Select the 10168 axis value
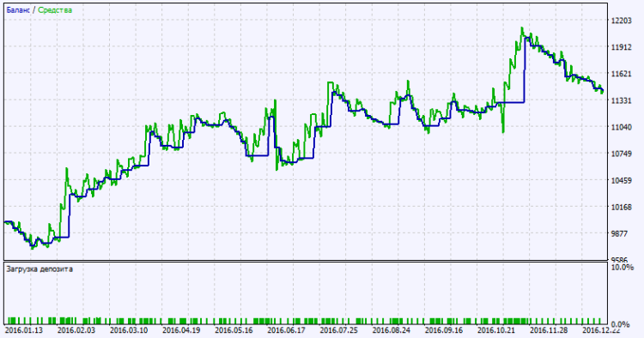This screenshot has width=644, height=338. (x=621, y=207)
